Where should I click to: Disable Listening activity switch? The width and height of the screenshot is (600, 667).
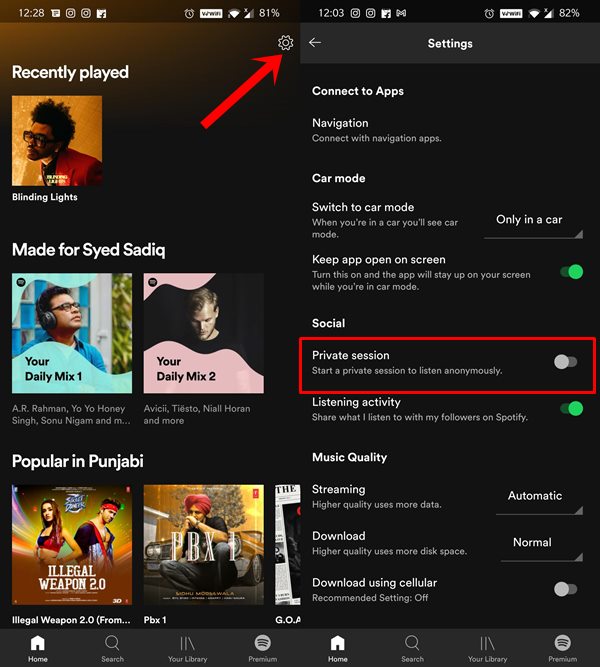(571, 409)
